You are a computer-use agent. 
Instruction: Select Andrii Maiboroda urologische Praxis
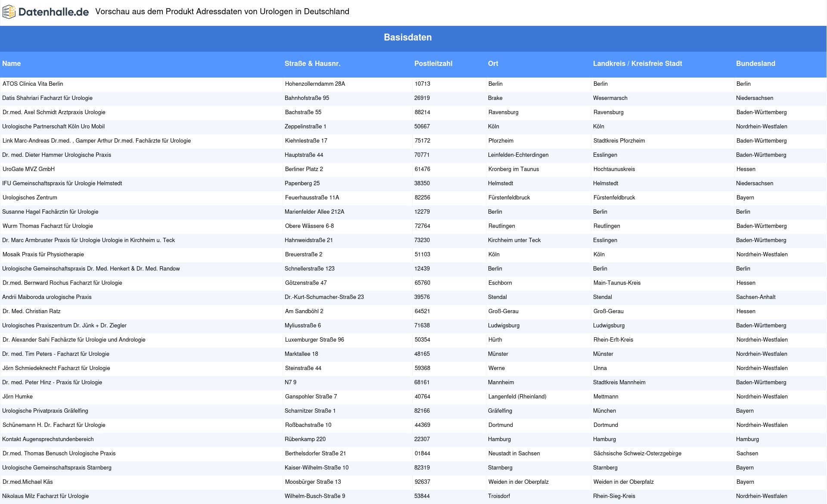[x=47, y=297]
